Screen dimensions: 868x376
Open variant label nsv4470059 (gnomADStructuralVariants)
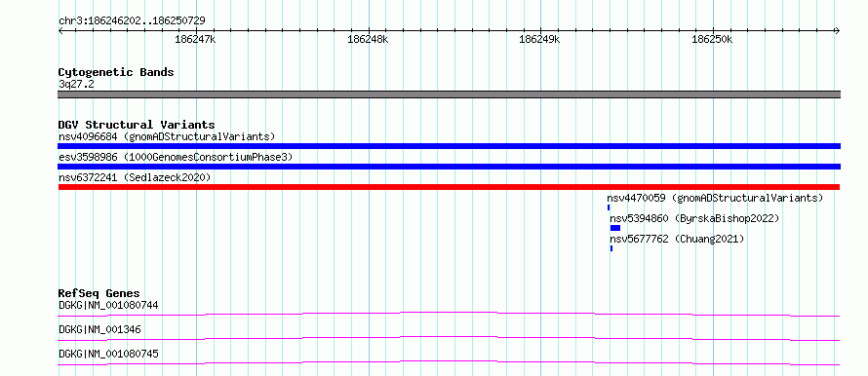tap(715, 198)
